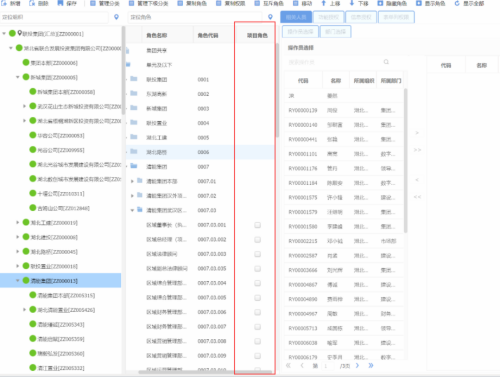Click folder icon of role 0003
Image resolution: width=500 pixels, height=377 pixels.
point(134,108)
